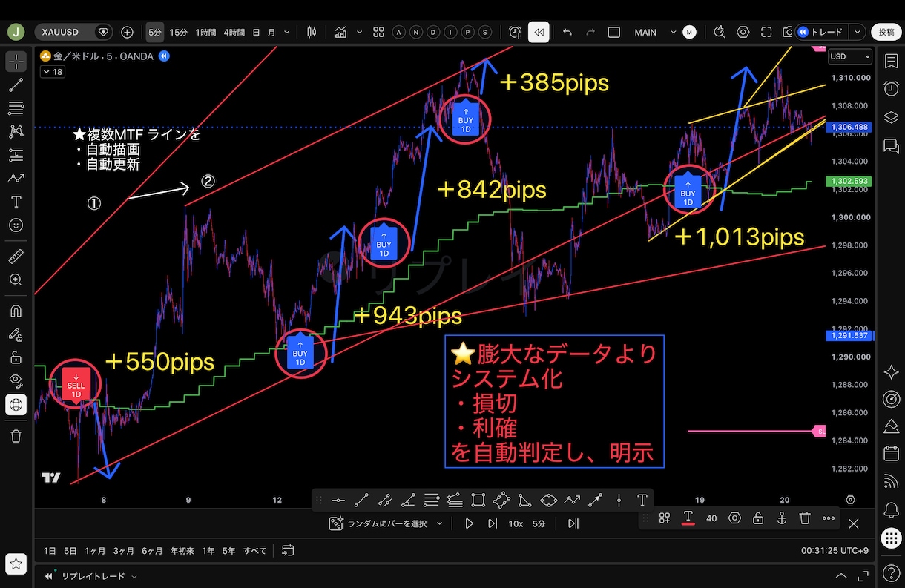Open the text color picker in floating toolbar
Screen dimensions: 905x588
click(688, 518)
